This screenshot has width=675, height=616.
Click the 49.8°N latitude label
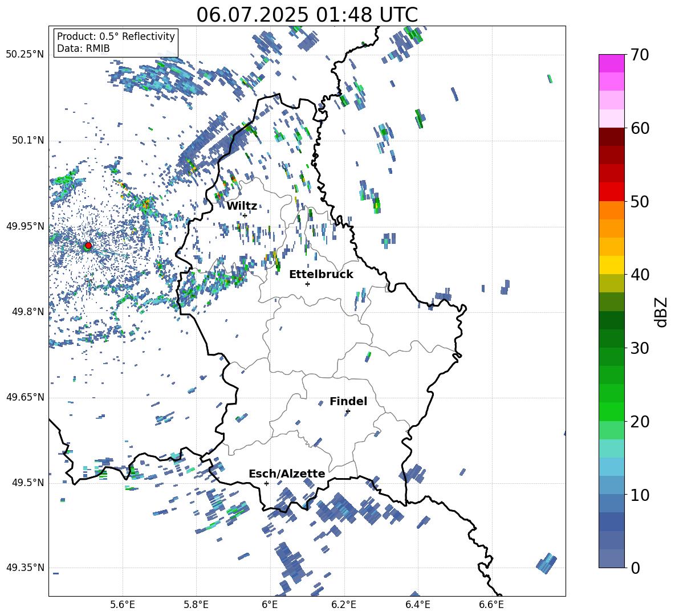click(27, 312)
